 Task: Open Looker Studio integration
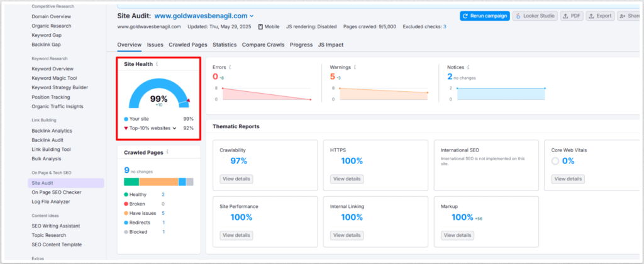coord(534,16)
